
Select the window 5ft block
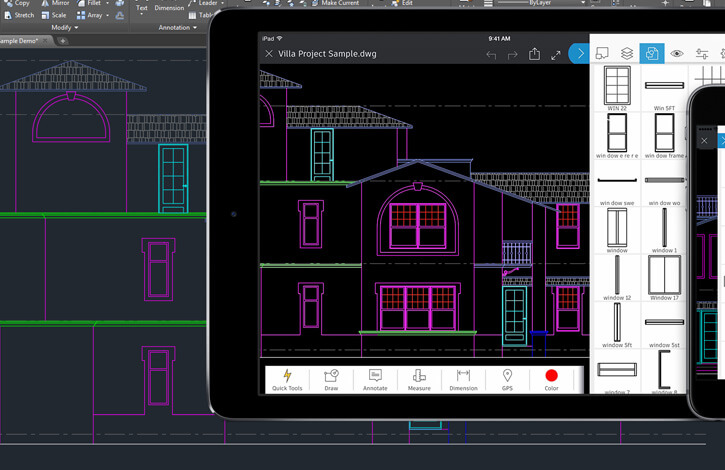click(617, 325)
